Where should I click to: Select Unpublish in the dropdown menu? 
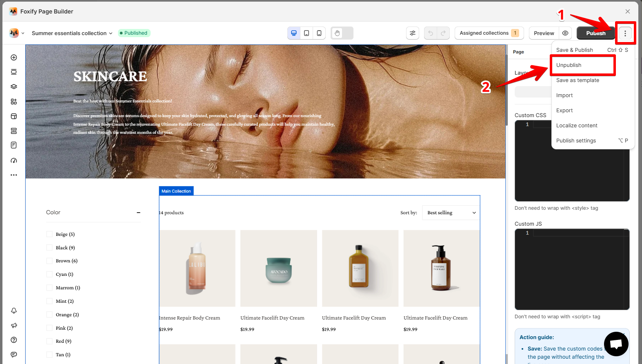(x=593, y=65)
